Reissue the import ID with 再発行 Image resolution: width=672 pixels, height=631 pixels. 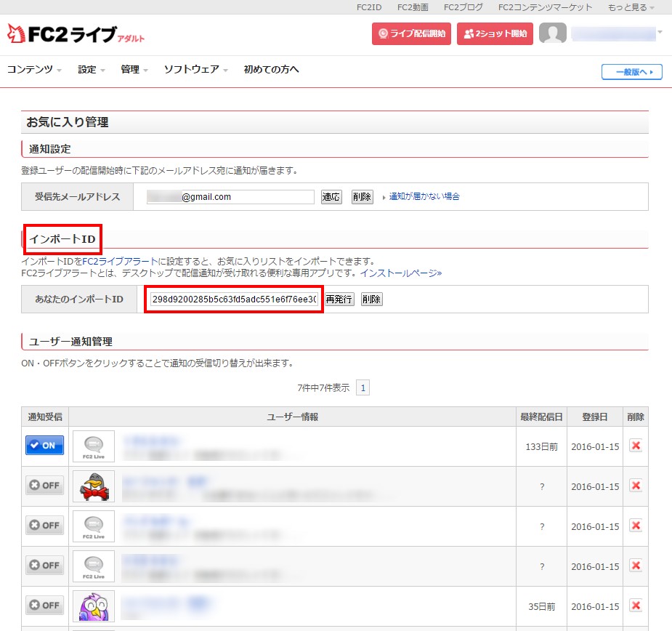pos(339,300)
